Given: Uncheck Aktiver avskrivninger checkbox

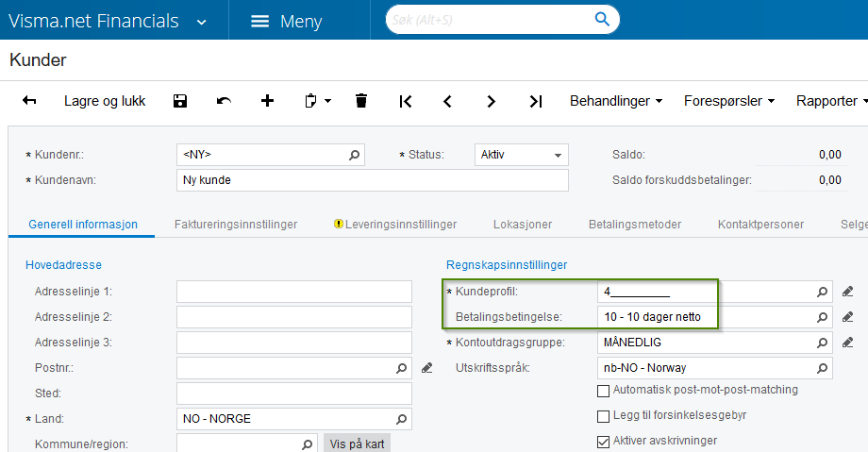Looking at the screenshot, I should click(604, 442).
